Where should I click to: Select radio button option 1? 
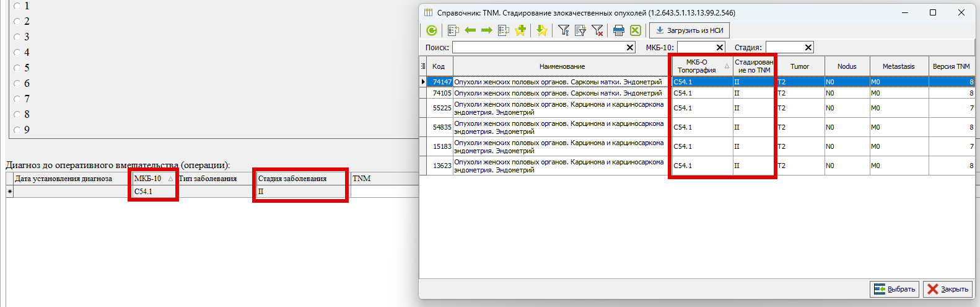(x=17, y=6)
